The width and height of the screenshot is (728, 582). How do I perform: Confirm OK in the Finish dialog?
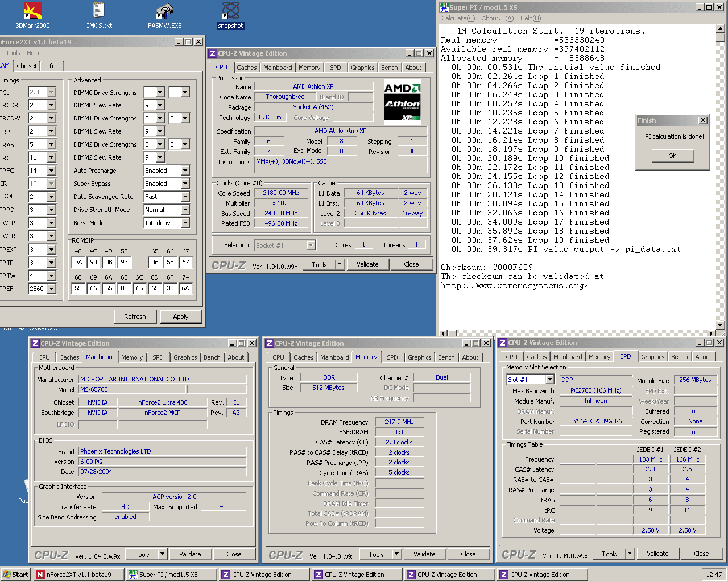coord(673,156)
